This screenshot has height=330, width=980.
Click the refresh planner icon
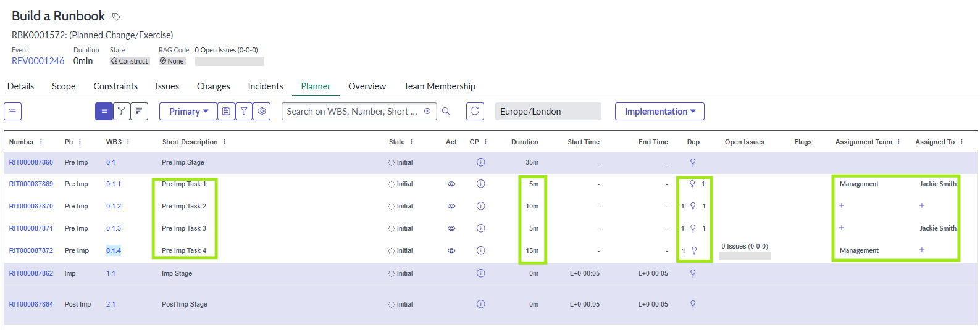point(474,112)
